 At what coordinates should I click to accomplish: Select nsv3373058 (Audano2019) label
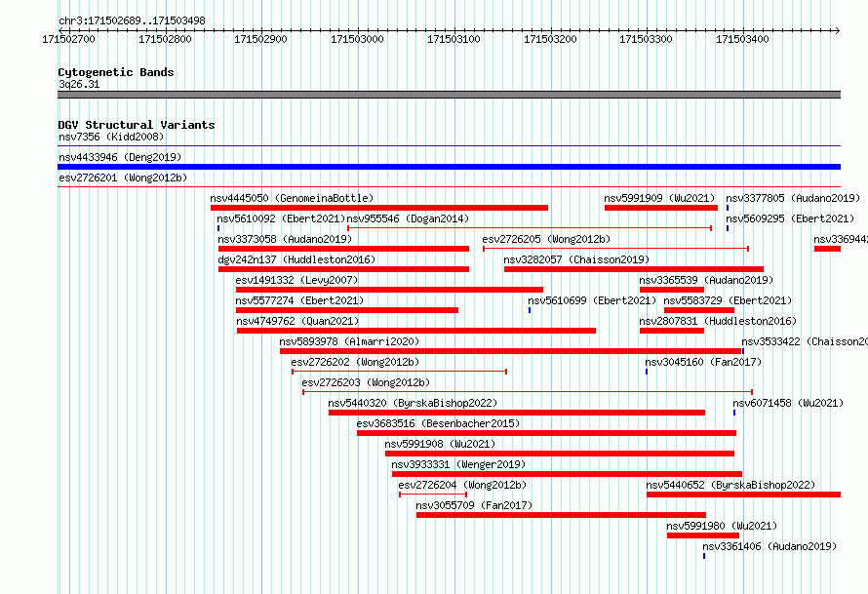[285, 239]
